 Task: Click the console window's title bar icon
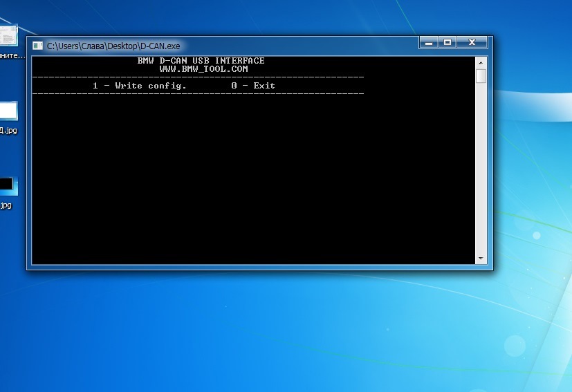[37, 46]
